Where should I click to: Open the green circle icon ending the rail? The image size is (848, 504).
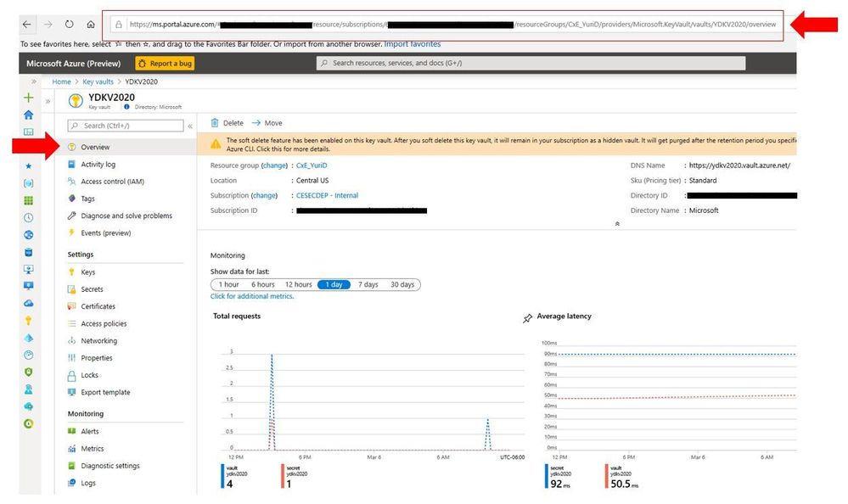click(29, 423)
